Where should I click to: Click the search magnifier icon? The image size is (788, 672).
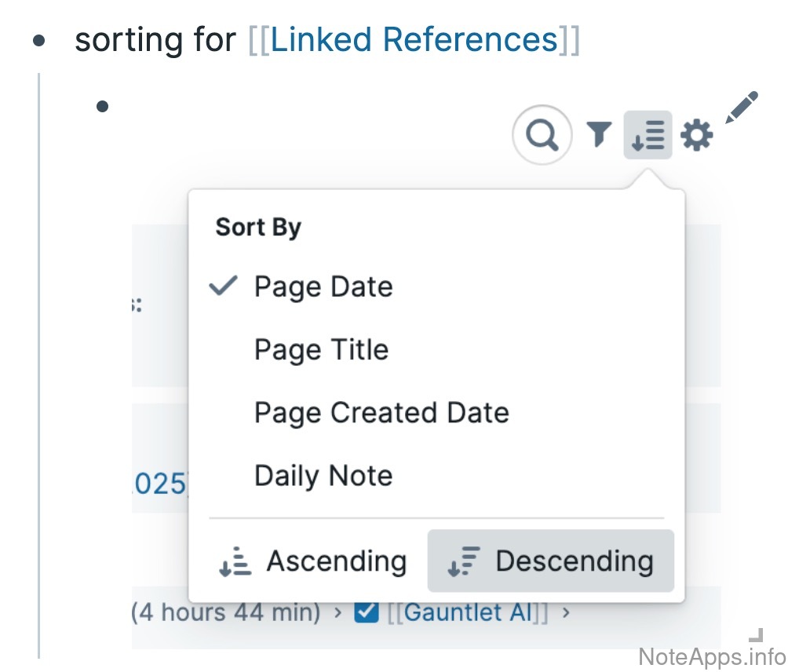(541, 136)
